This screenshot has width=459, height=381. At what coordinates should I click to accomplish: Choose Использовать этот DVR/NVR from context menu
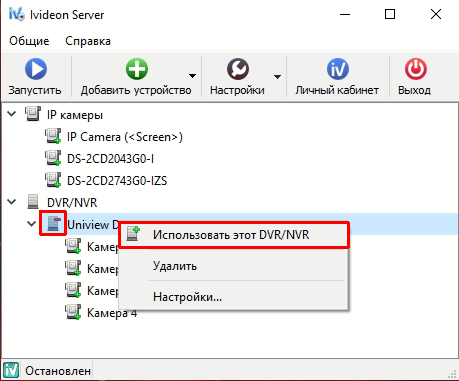coord(234,235)
